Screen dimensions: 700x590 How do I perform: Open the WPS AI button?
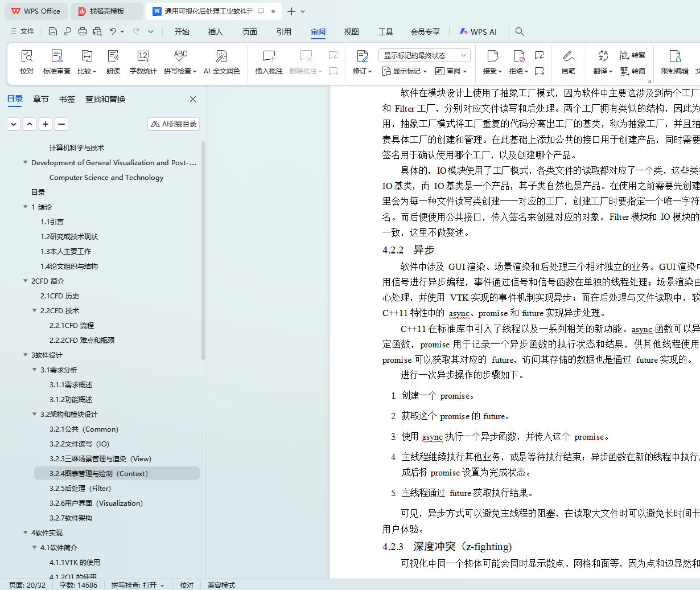tap(478, 32)
